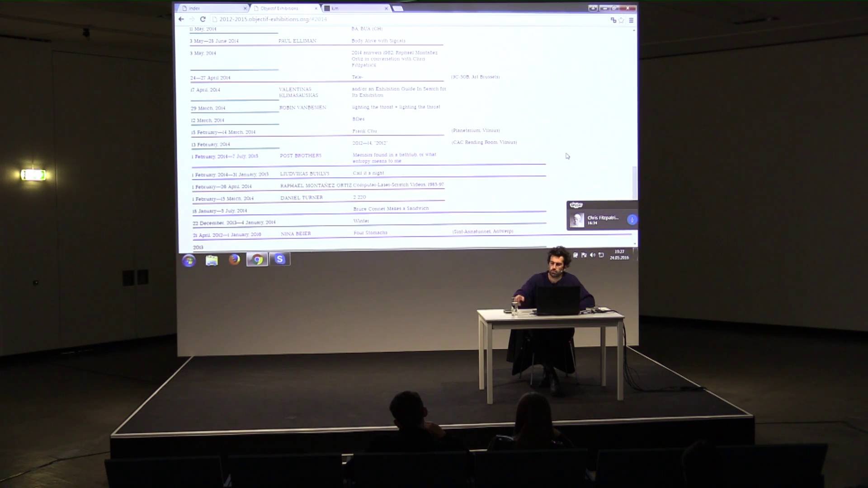Open Bruce Conner Makes a Sandwich link
This screenshot has height=488, width=868.
click(391, 209)
